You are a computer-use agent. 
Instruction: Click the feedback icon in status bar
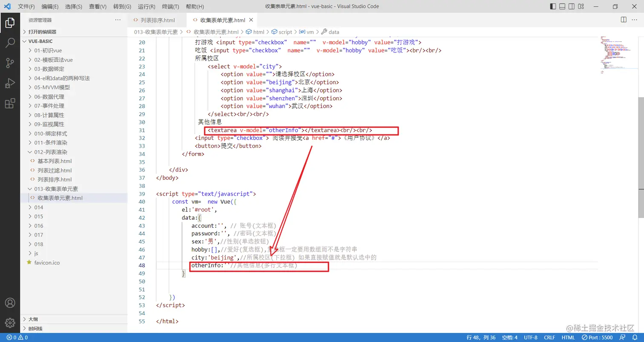point(623,337)
